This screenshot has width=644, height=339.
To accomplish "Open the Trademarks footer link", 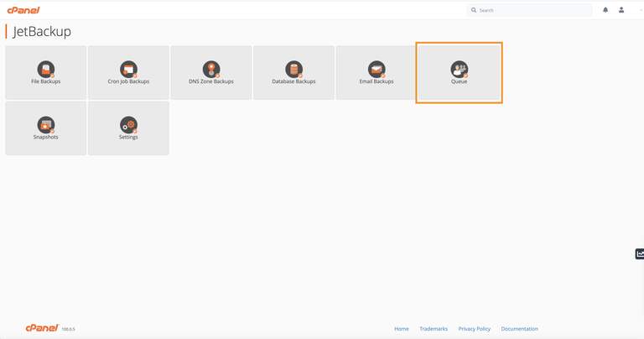I will click(x=434, y=329).
